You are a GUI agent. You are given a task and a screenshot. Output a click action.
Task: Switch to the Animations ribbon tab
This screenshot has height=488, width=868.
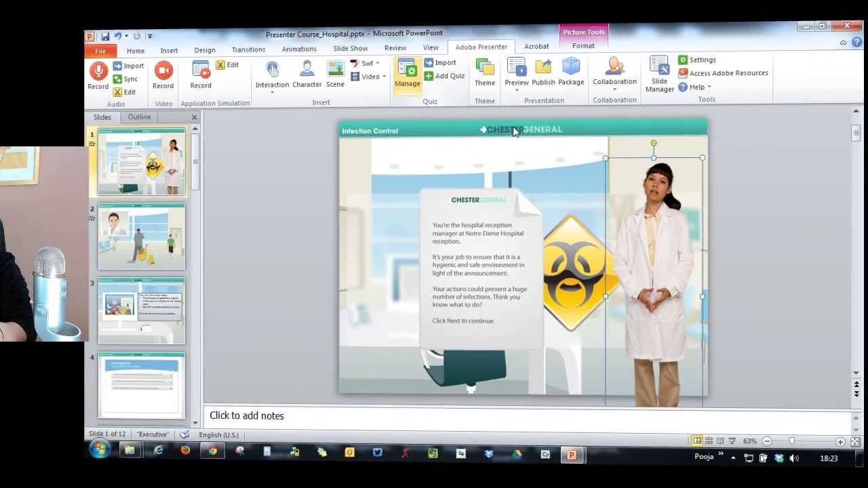click(299, 49)
